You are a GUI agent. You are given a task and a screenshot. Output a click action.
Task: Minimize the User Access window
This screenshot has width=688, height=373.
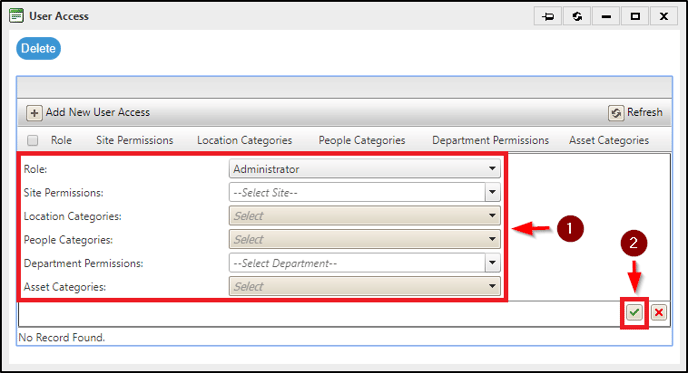(606, 17)
